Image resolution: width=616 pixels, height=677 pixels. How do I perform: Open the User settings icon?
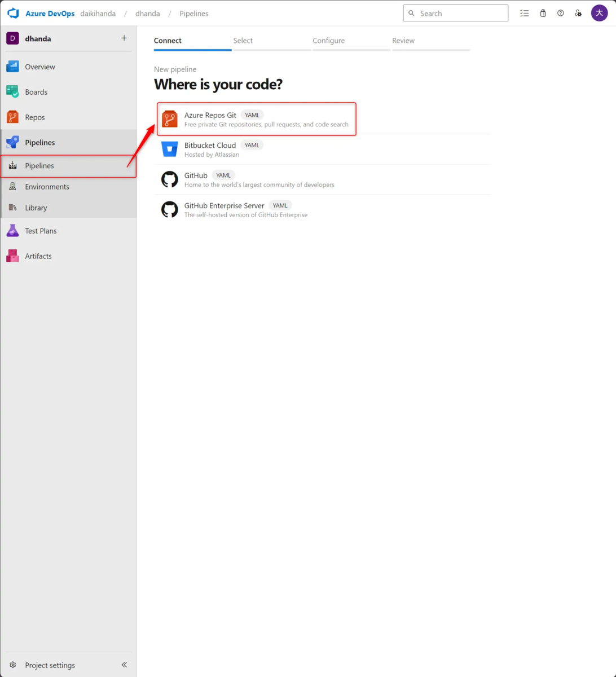pos(578,13)
